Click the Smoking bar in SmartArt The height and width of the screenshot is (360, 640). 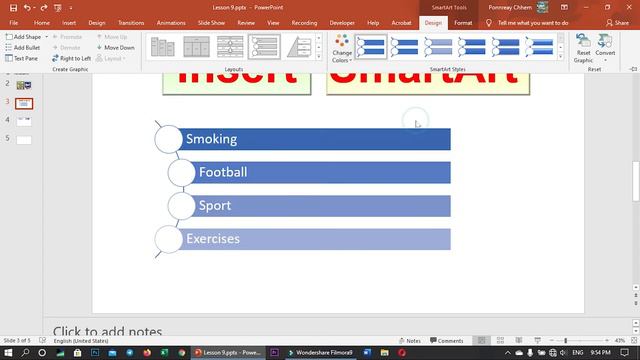[314, 139]
